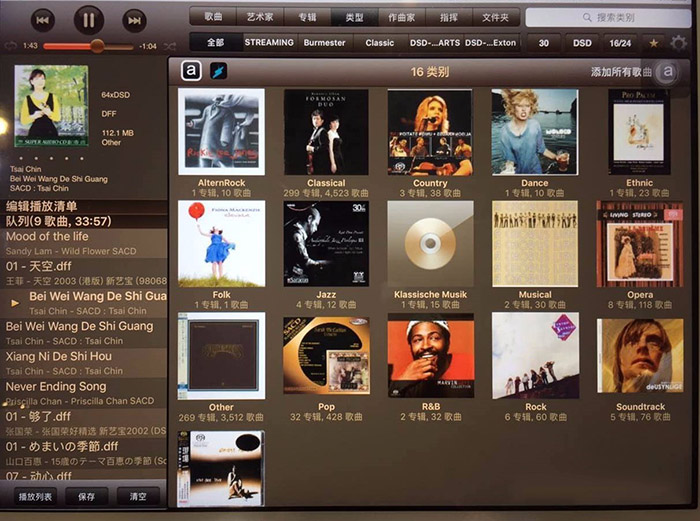The height and width of the screenshot is (521, 700).
Task: Open settings gear icon
Action: coord(679,43)
